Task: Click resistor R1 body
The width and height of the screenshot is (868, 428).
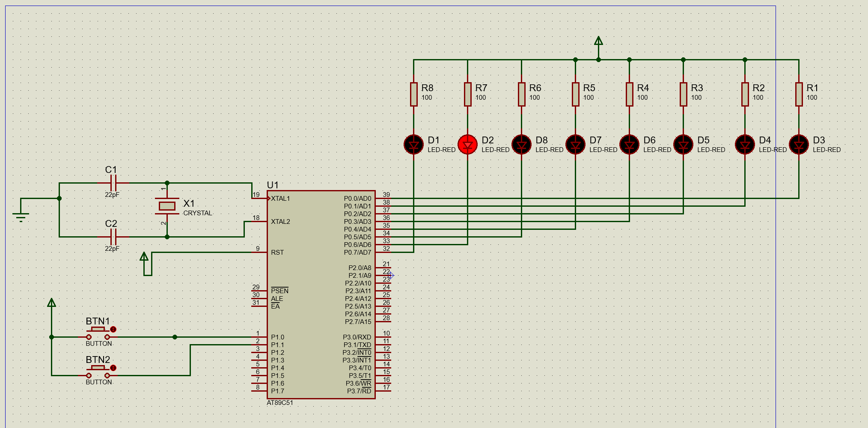Action: tap(799, 94)
